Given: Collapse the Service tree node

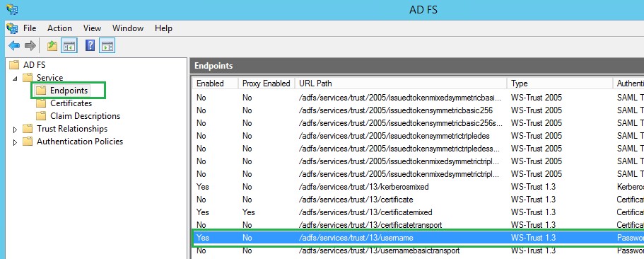Looking at the screenshot, I should [x=15, y=78].
